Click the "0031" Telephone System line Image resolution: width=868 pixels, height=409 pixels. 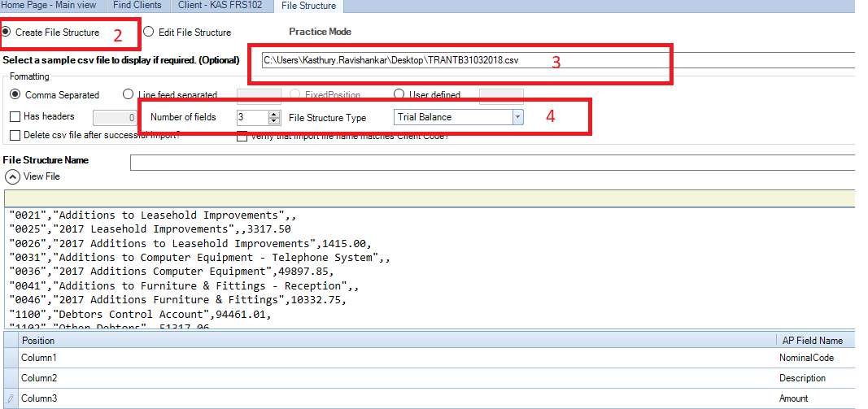200,258
